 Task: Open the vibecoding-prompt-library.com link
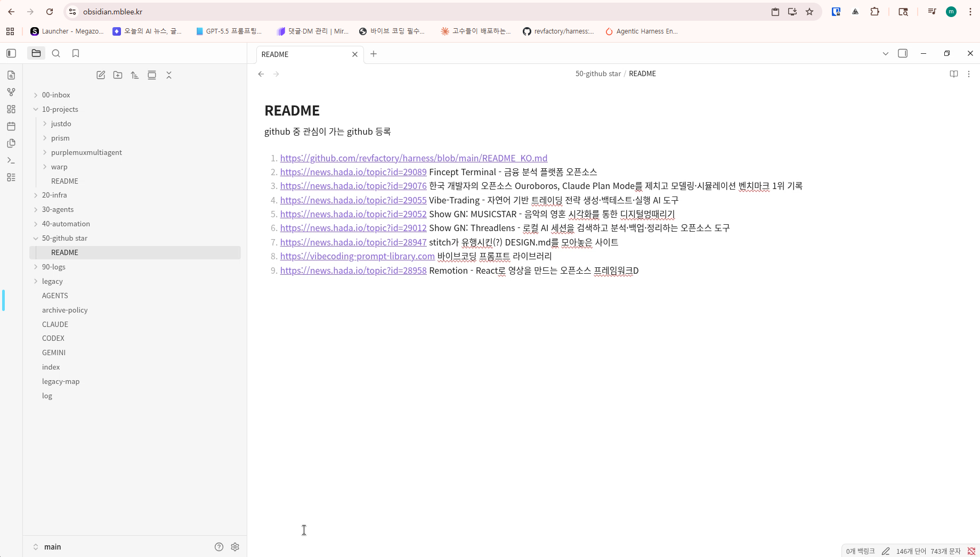point(358,256)
